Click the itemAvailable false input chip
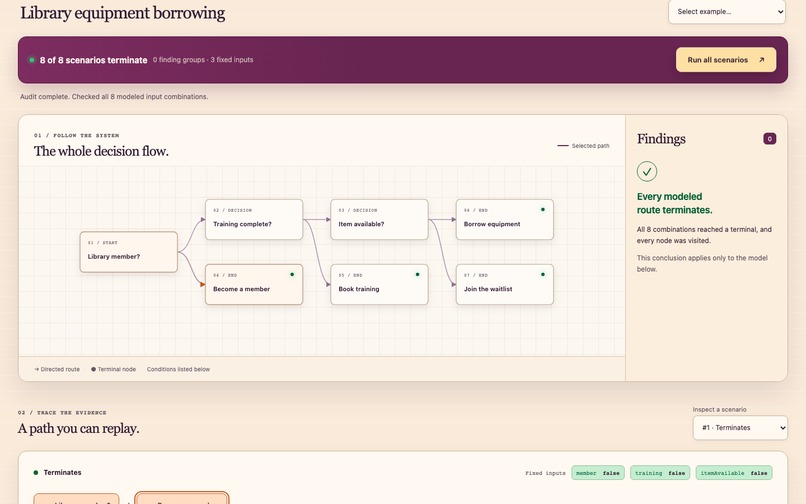The image size is (806, 504). click(x=734, y=473)
